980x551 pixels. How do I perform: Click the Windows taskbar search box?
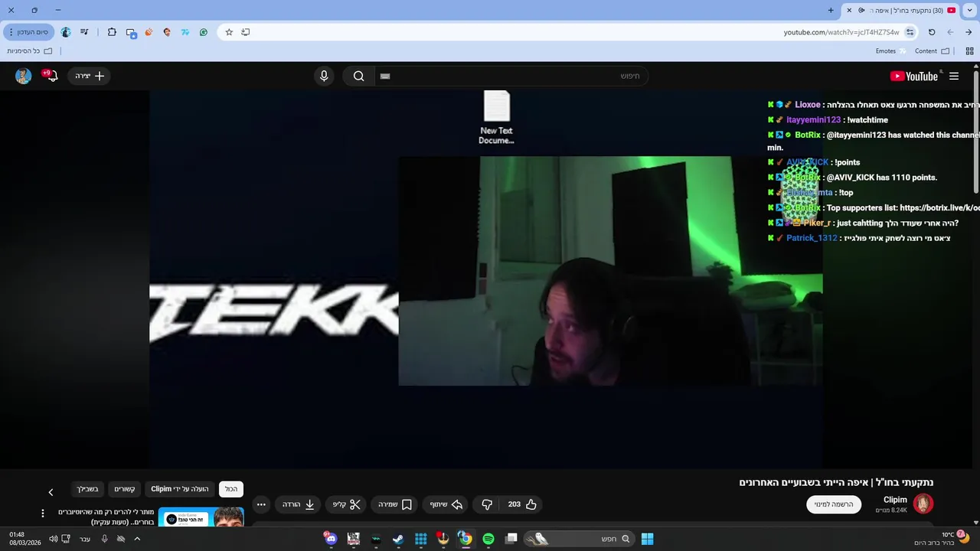580,539
